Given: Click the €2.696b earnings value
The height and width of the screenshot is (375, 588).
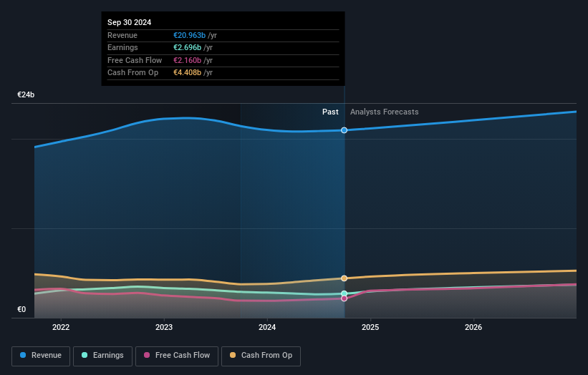Looking at the screenshot, I should coord(187,47).
